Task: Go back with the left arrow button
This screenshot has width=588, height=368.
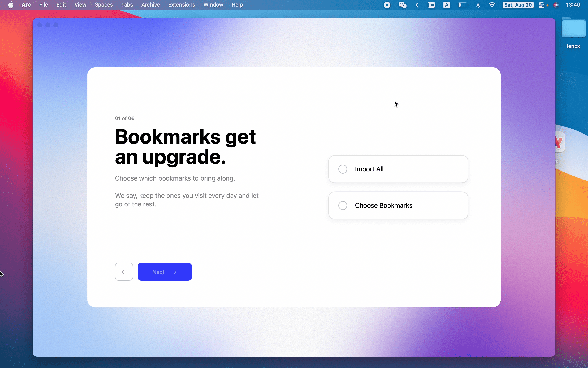Action: [x=124, y=272]
